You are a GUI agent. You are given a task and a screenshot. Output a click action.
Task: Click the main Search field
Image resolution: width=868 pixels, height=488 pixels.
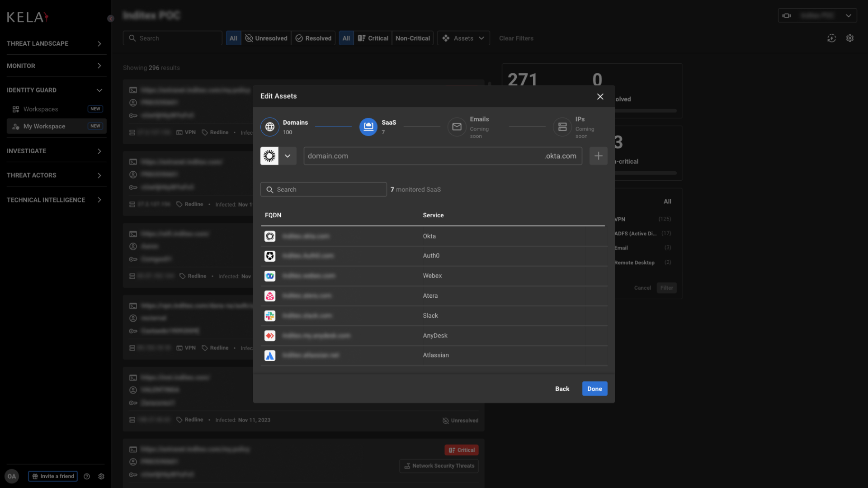pyautogui.click(x=173, y=38)
